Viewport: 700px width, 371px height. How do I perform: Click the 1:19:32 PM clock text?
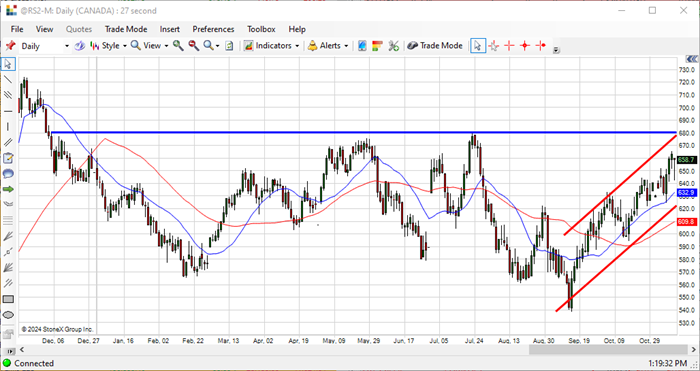(667, 363)
